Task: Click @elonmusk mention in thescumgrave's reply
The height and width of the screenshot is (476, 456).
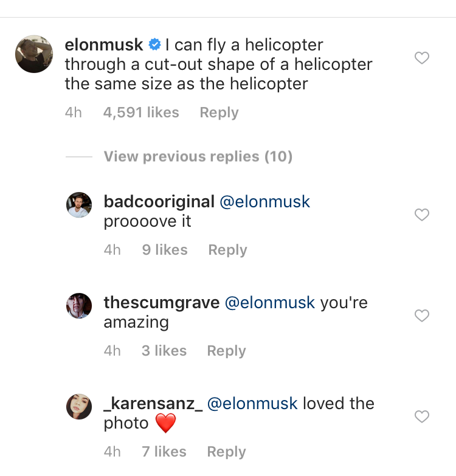Action: (x=270, y=303)
